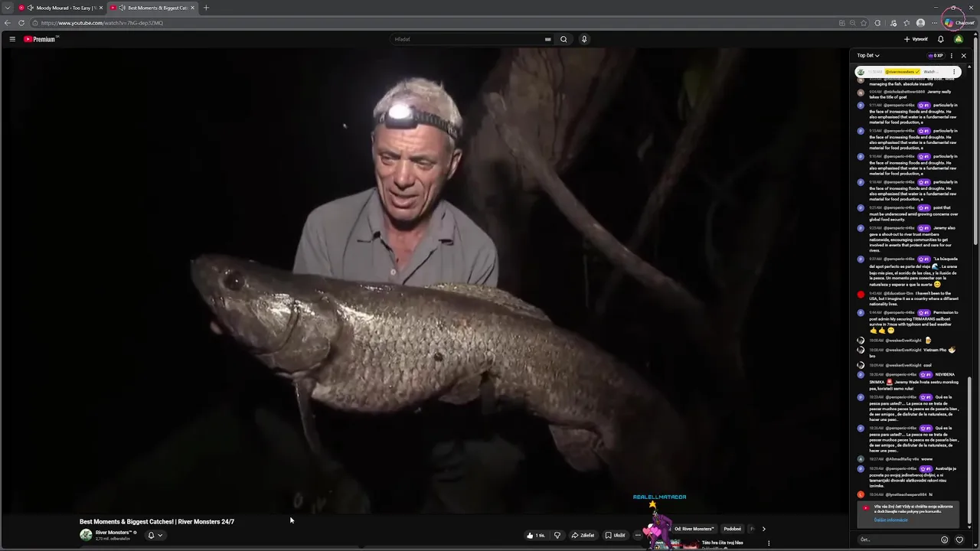Open a new browser tab
The height and width of the screenshot is (551, 980).
pos(206,8)
